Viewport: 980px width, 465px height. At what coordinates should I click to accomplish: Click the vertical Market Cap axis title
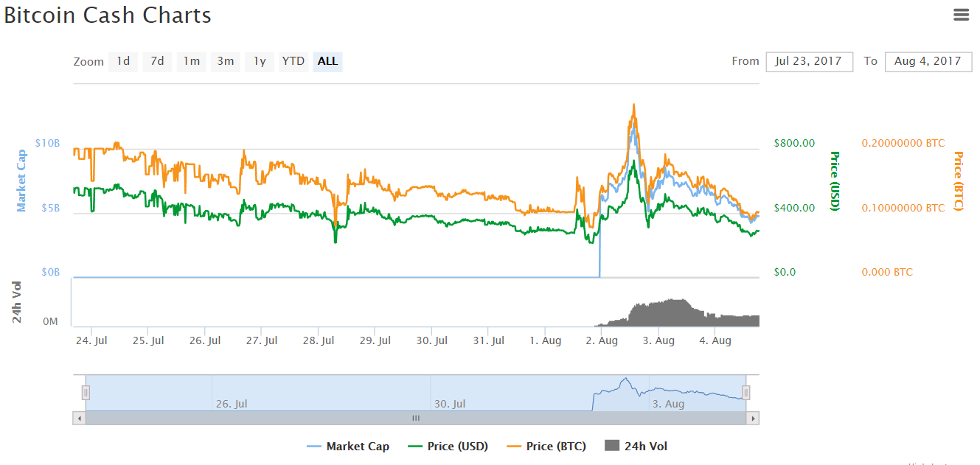(x=21, y=181)
